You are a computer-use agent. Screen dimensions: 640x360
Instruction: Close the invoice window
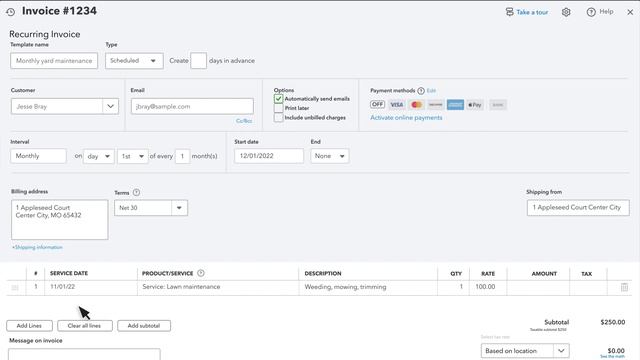point(630,12)
